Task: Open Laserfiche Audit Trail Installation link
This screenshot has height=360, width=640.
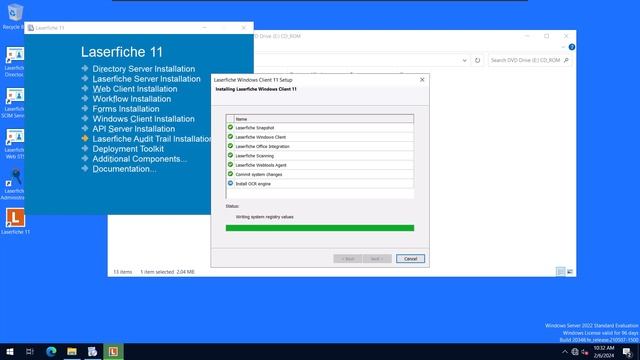Action: [151, 139]
